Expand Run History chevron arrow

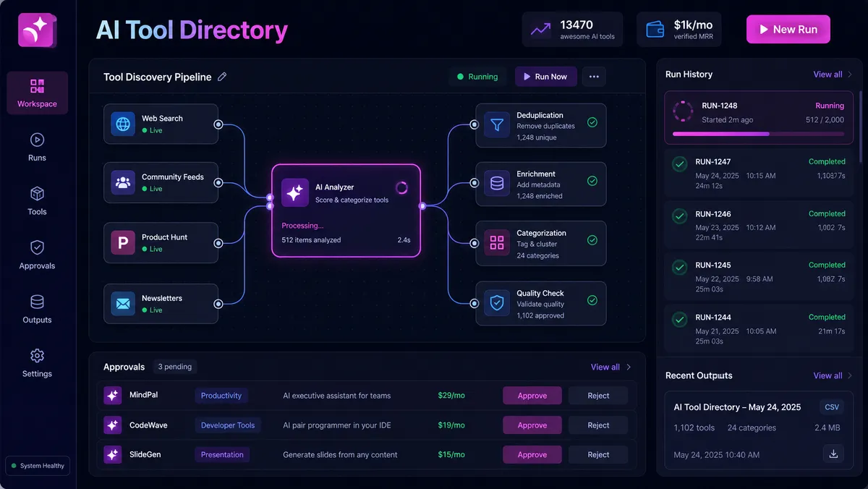click(850, 75)
